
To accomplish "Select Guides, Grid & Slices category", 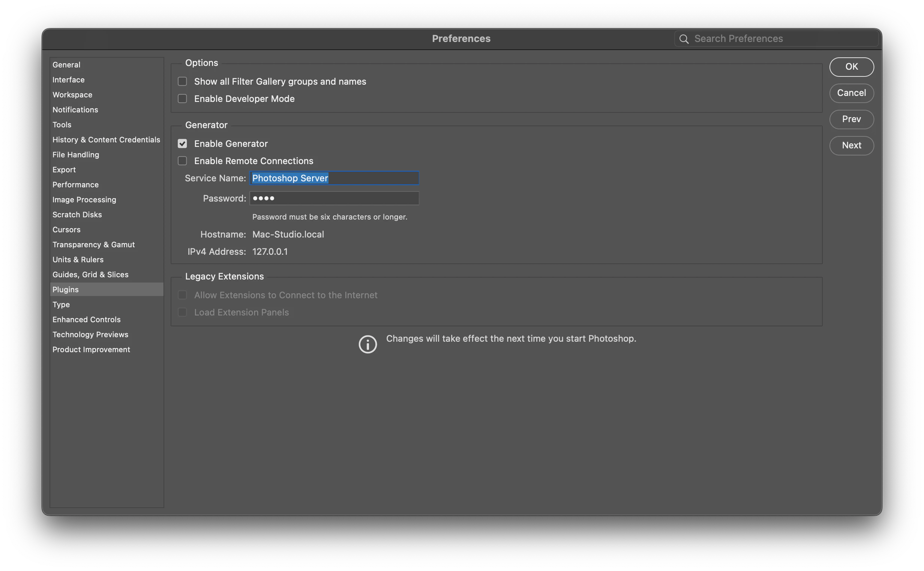I will click(90, 275).
